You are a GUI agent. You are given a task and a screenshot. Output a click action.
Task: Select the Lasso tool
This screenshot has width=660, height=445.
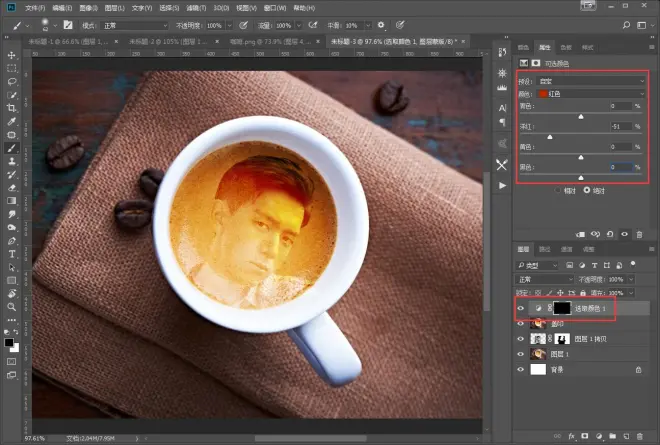click(11, 82)
